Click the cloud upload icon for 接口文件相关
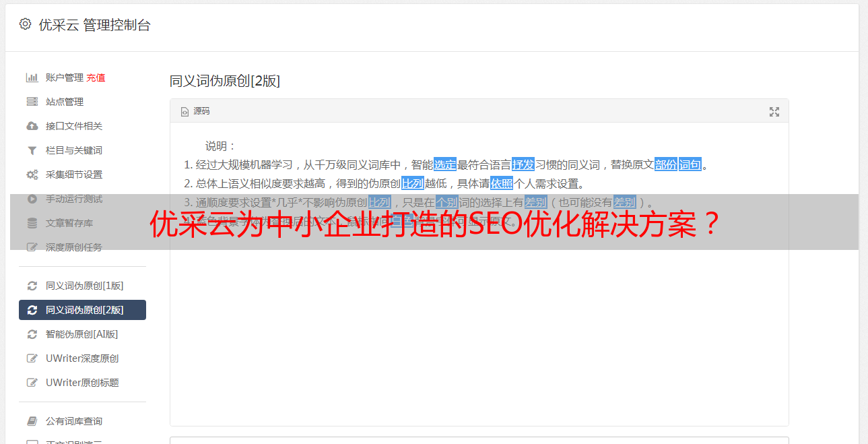This screenshot has height=444, width=868. [32, 126]
